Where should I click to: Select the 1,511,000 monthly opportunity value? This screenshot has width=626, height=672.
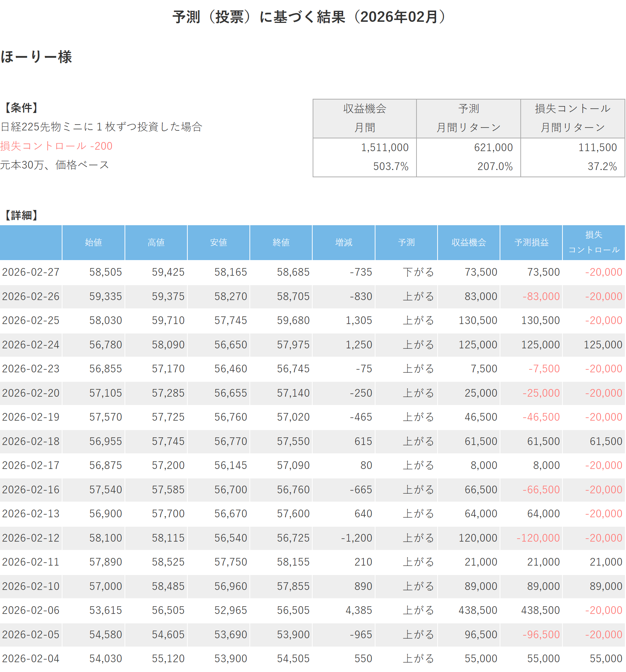tap(385, 147)
